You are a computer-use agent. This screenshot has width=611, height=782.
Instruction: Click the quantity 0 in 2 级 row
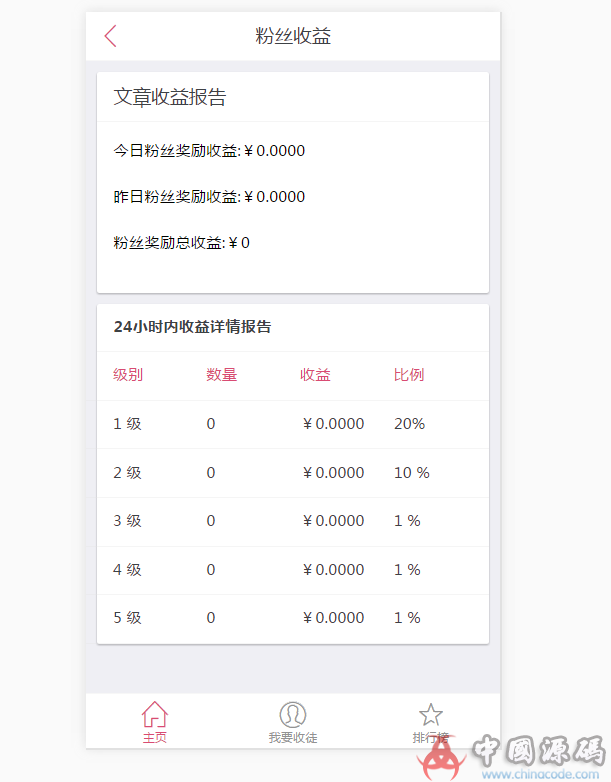(211, 473)
